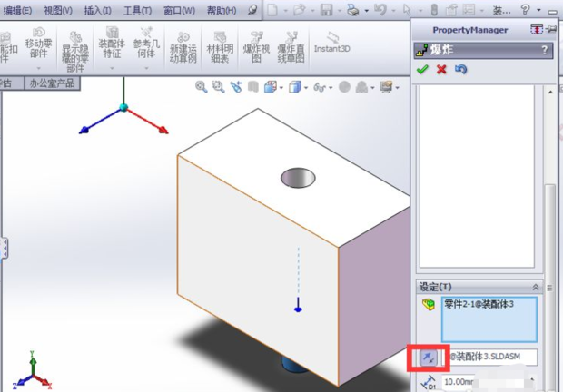563x392 pixels.
Task: Open dropdown arrow next to Print
Action: click(366, 11)
